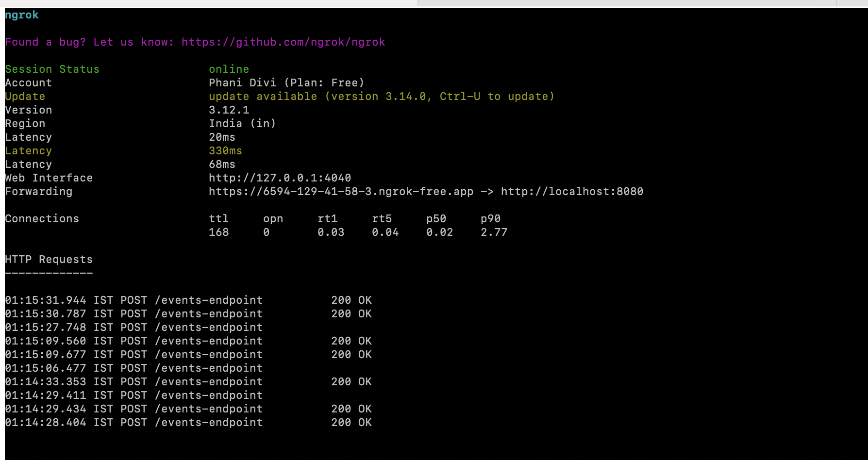Open the https://github.com/ngrok/ngrok link
Screen dimensions: 868x460
pyautogui.click(x=283, y=42)
